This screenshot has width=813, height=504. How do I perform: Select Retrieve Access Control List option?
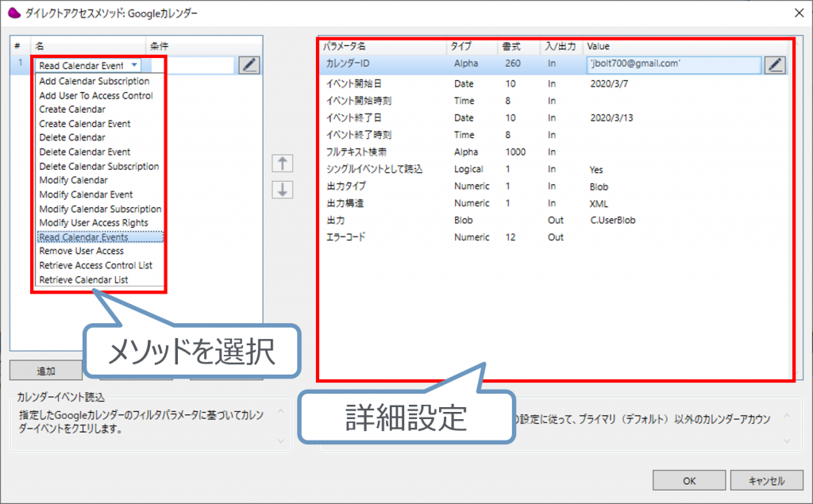coord(95,266)
